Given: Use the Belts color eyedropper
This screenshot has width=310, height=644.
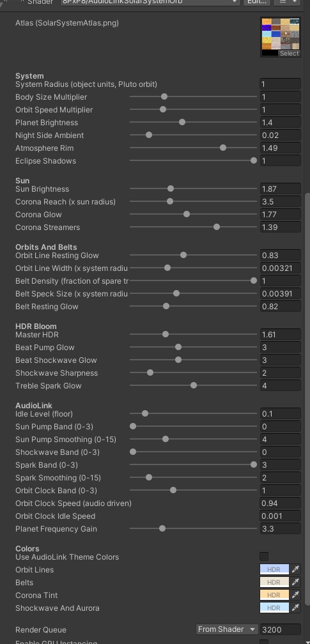Looking at the screenshot, I should click(x=295, y=583).
